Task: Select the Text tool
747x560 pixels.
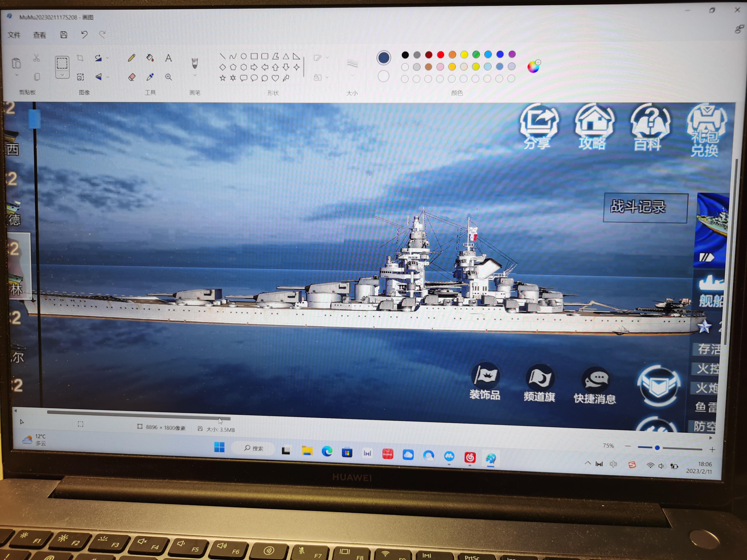Action: [168, 58]
